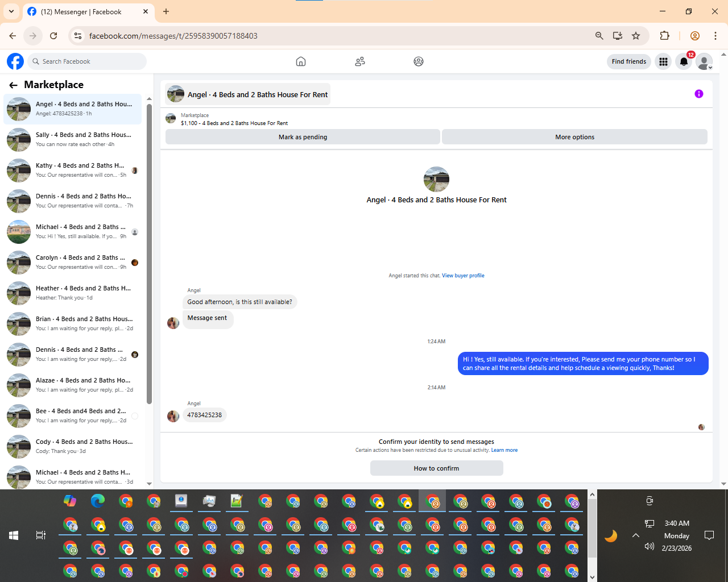
Task: Open the tab search dropdown
Action: tap(11, 11)
